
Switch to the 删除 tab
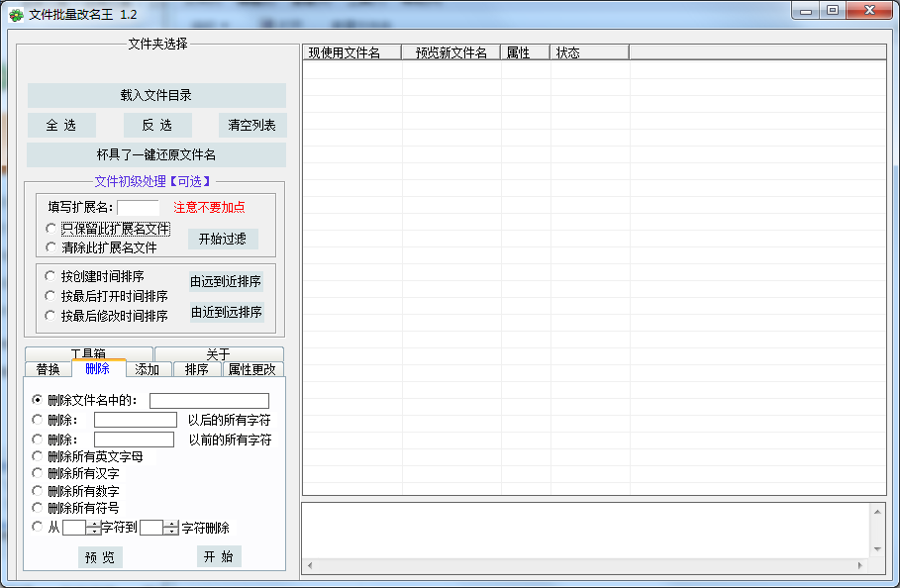[x=98, y=368]
